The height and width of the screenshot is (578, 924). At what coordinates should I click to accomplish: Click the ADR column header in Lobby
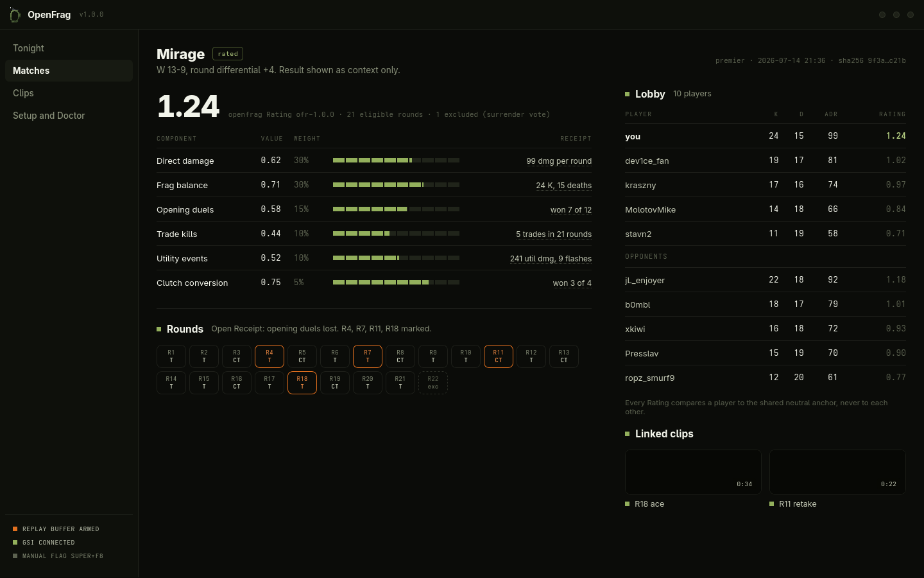831,114
